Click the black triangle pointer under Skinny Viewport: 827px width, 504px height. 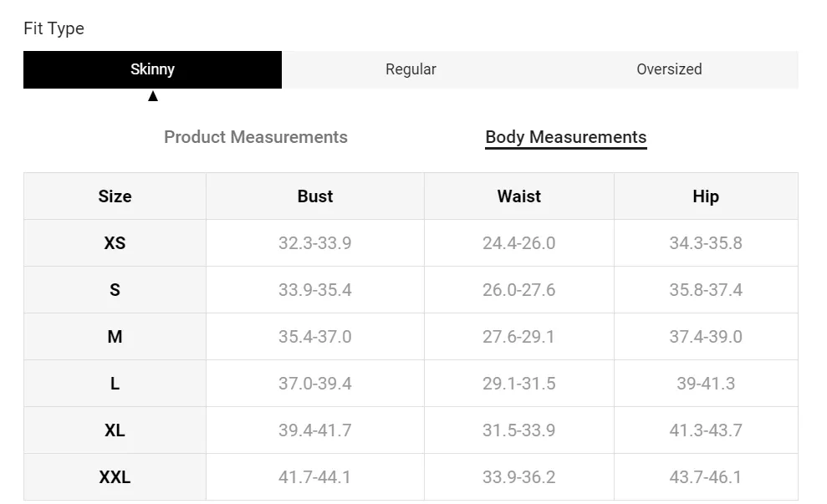click(153, 96)
